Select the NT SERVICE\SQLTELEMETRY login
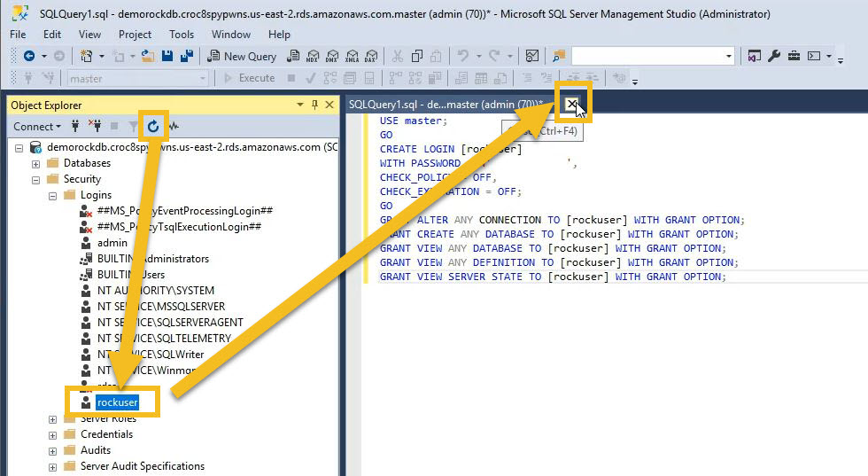Image resolution: width=868 pixels, height=476 pixels. 164,338
